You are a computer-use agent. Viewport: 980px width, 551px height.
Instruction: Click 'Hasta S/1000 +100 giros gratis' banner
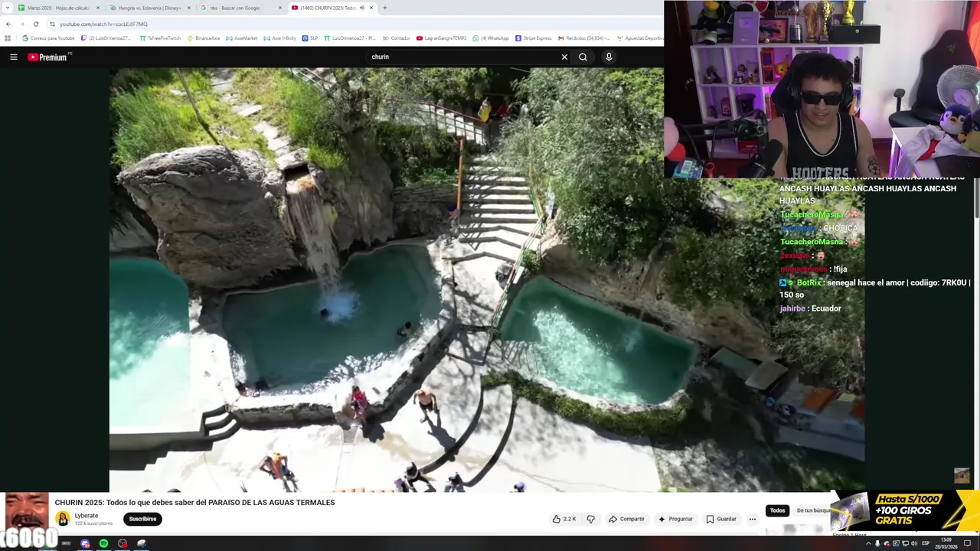(905, 510)
